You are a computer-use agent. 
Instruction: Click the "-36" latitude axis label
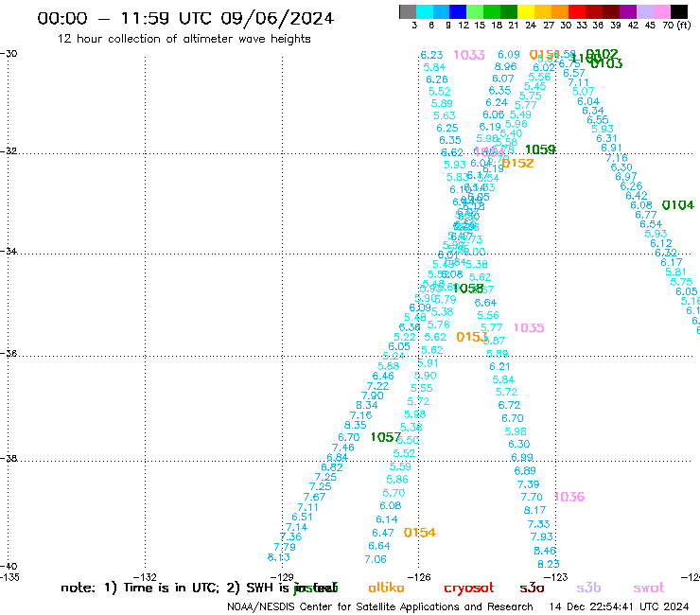coord(9,353)
